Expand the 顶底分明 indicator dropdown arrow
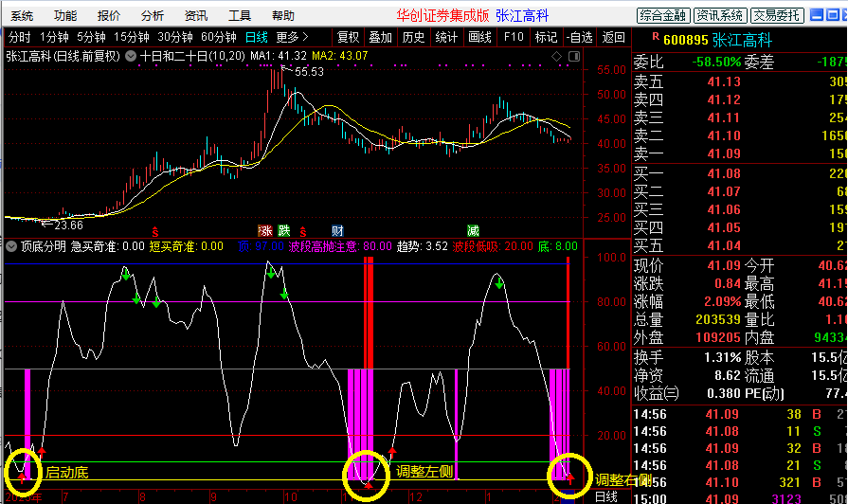The image size is (848, 504). (11, 246)
